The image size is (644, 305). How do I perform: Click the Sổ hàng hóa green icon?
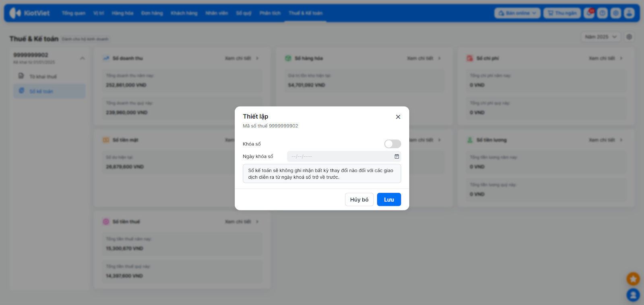[x=288, y=58]
